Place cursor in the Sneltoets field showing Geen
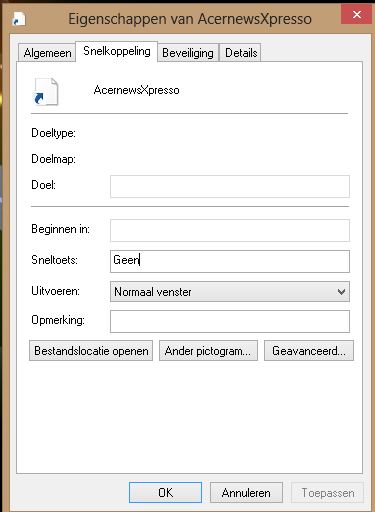The height and width of the screenshot is (512, 375). (230, 261)
